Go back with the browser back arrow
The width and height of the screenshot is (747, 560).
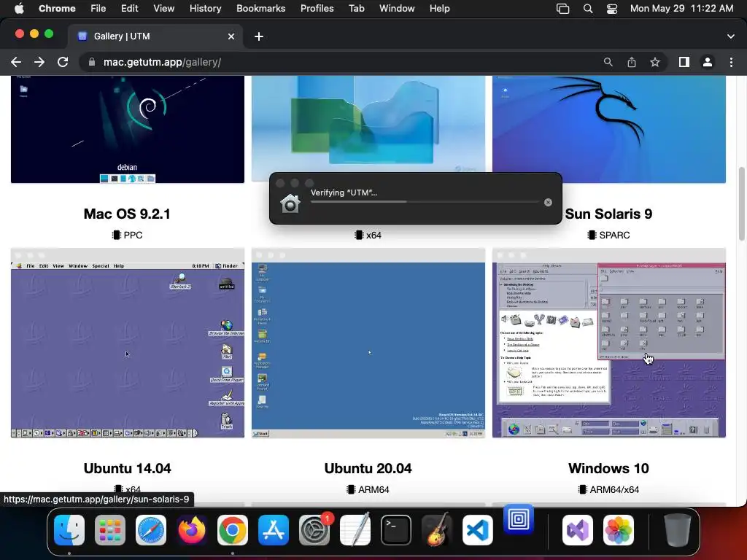click(x=16, y=62)
